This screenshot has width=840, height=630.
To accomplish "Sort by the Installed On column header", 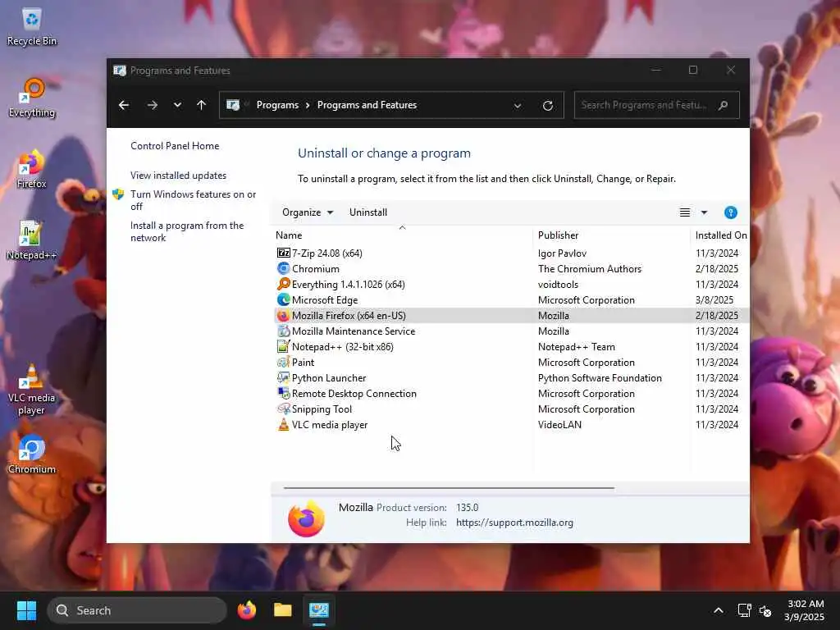I will (x=720, y=235).
